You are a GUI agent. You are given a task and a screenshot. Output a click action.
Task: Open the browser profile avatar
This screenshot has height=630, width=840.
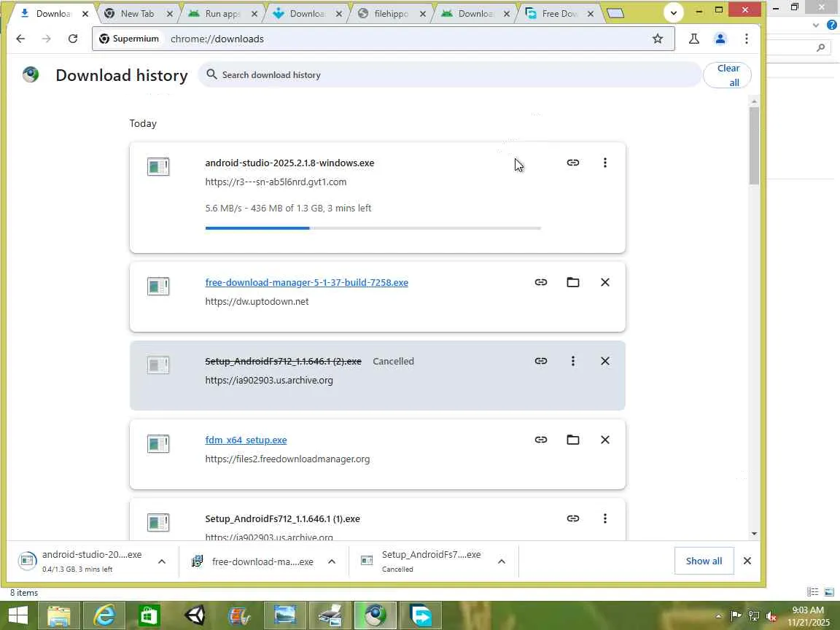click(x=720, y=39)
